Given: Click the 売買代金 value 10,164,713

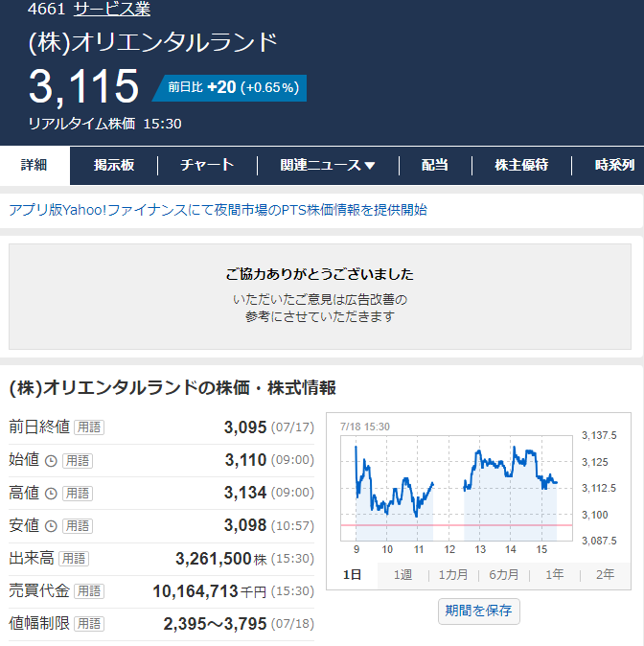Looking at the screenshot, I should (x=195, y=591).
